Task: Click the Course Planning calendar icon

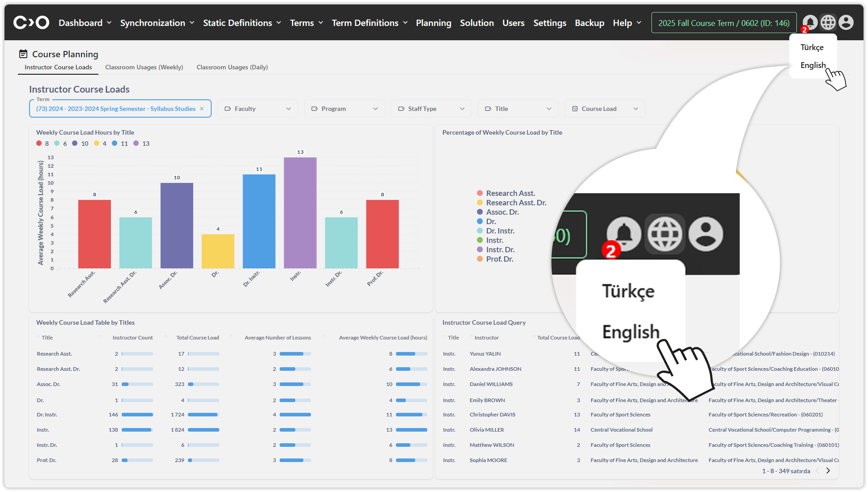Action: [x=23, y=54]
